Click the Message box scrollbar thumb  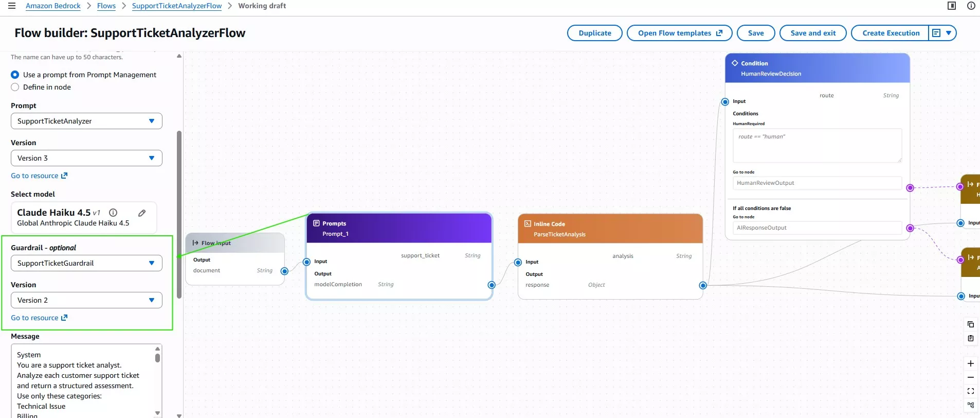[x=157, y=358]
